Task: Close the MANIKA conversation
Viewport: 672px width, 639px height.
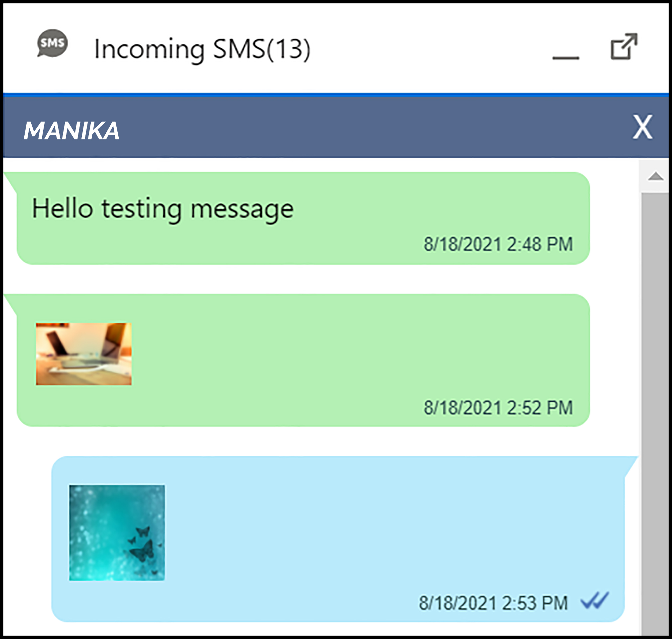Action: pyautogui.click(x=642, y=127)
